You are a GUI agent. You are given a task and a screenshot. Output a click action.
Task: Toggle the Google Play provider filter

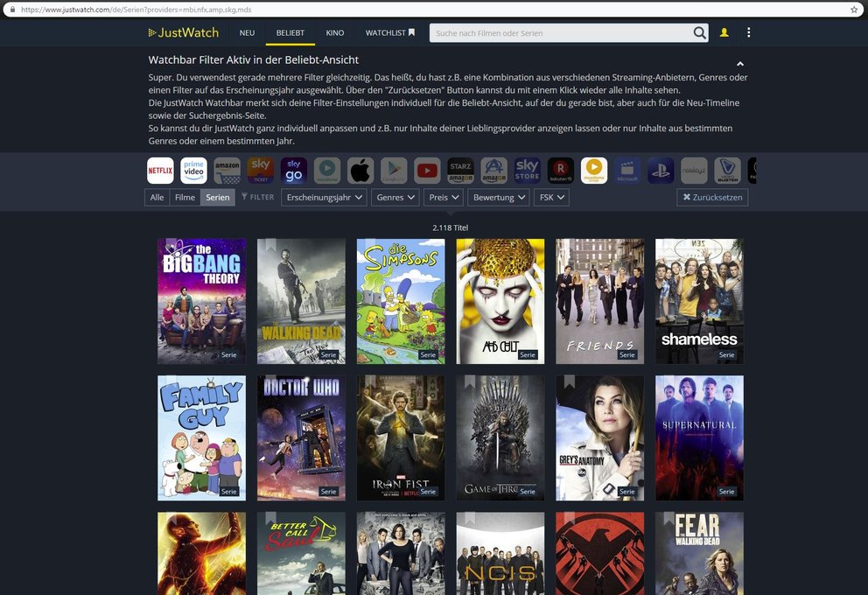pyautogui.click(x=394, y=170)
